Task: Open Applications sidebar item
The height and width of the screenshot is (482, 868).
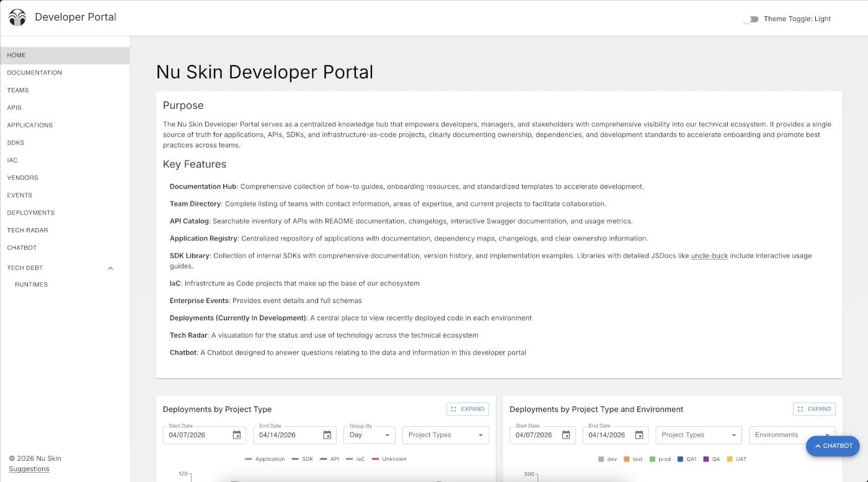Action: click(x=64, y=125)
